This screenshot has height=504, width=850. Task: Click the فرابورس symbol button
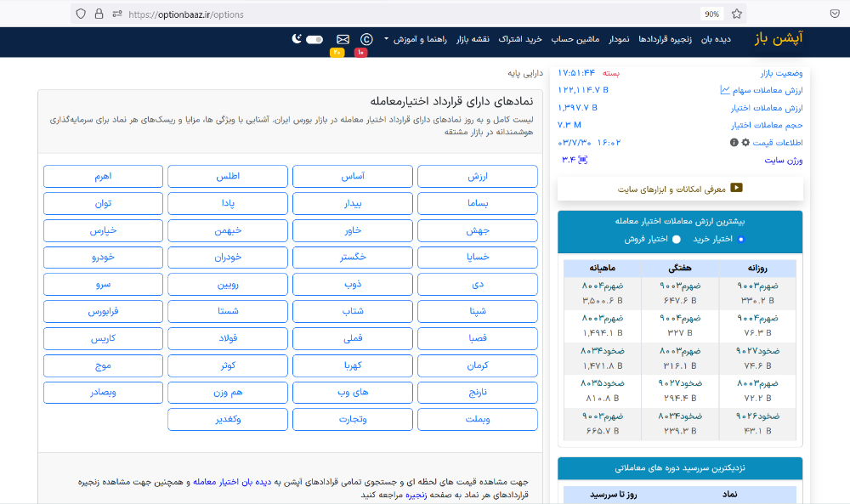(x=103, y=311)
